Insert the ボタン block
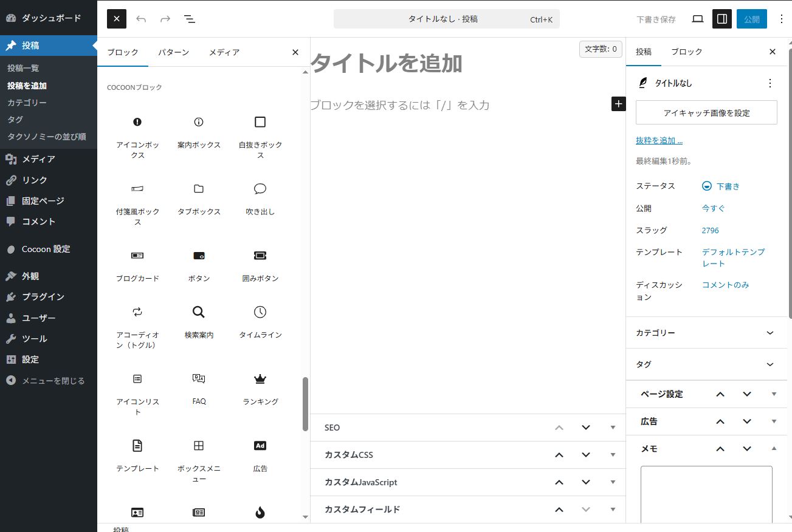This screenshot has height=532, width=792. tap(199, 266)
